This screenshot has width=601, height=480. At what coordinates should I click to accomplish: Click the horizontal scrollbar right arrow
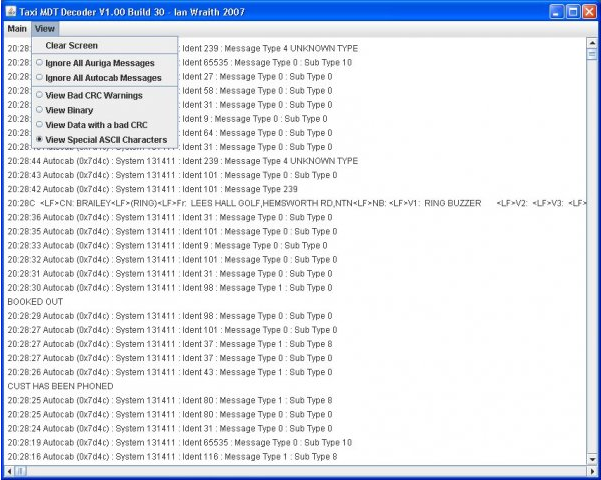(x=592, y=470)
